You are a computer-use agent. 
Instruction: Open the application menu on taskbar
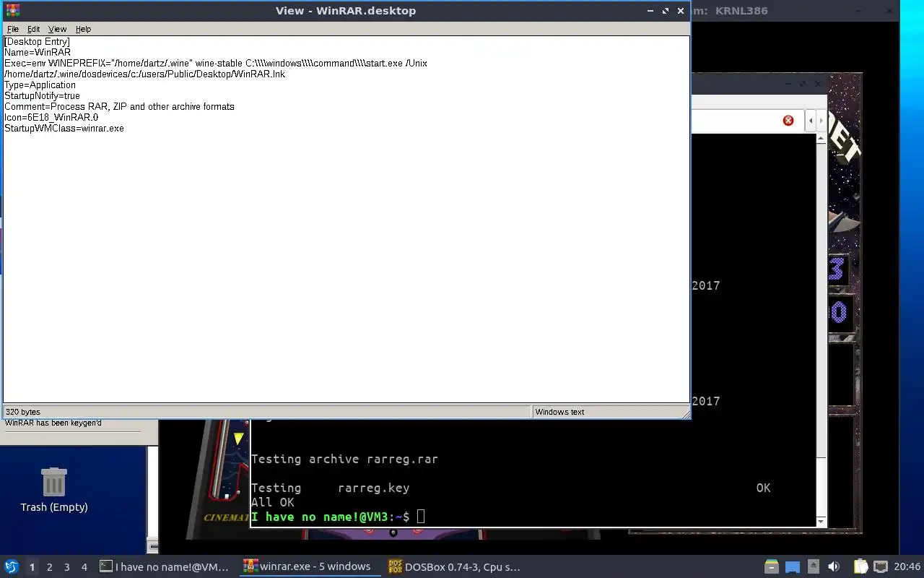[12, 566]
